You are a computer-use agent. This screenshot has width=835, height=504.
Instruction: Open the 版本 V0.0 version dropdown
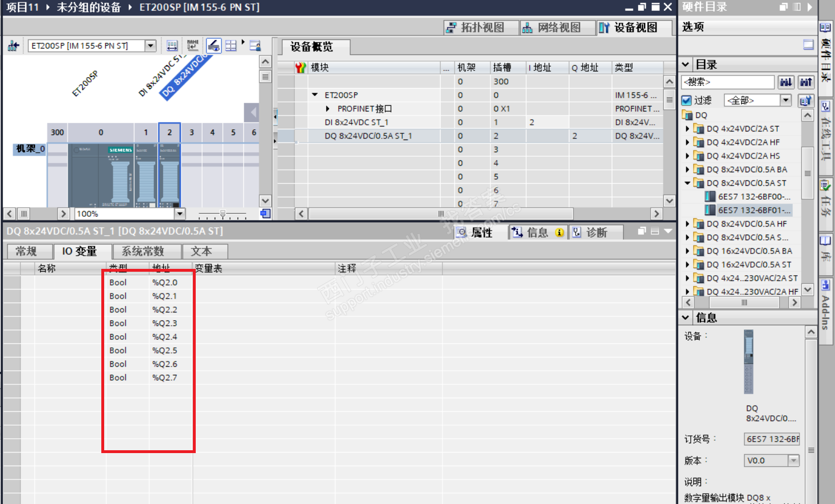793,461
